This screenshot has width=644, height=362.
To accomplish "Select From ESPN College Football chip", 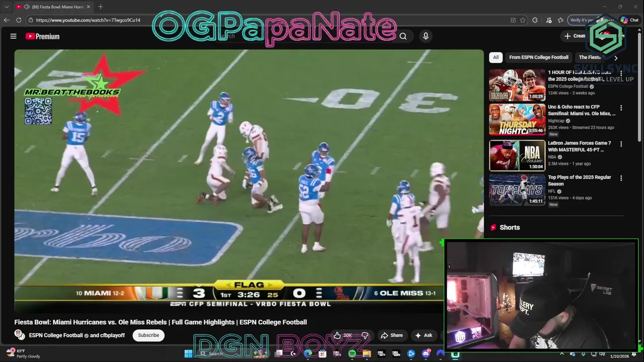I will coord(538,57).
